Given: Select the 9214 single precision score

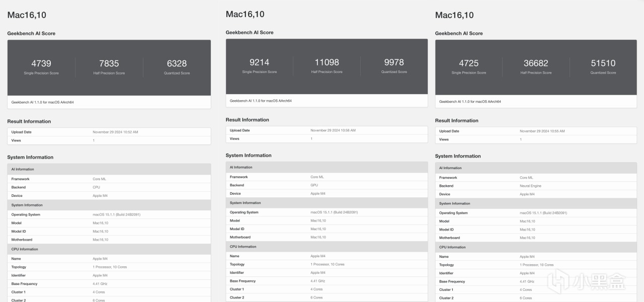Looking at the screenshot, I should pyautogui.click(x=259, y=62).
